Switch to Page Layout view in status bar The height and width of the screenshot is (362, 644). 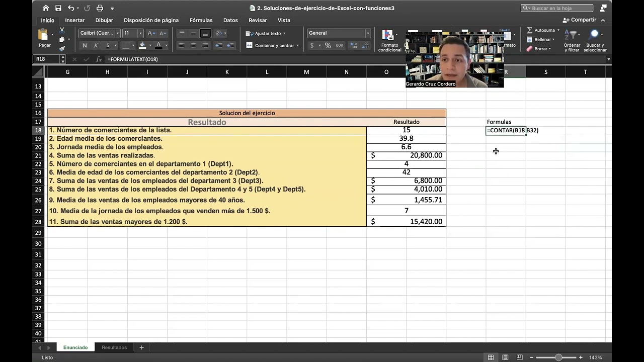505,357
